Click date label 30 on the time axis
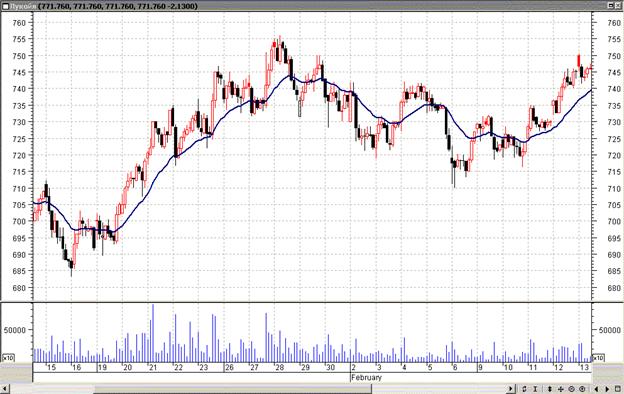 coord(331,367)
